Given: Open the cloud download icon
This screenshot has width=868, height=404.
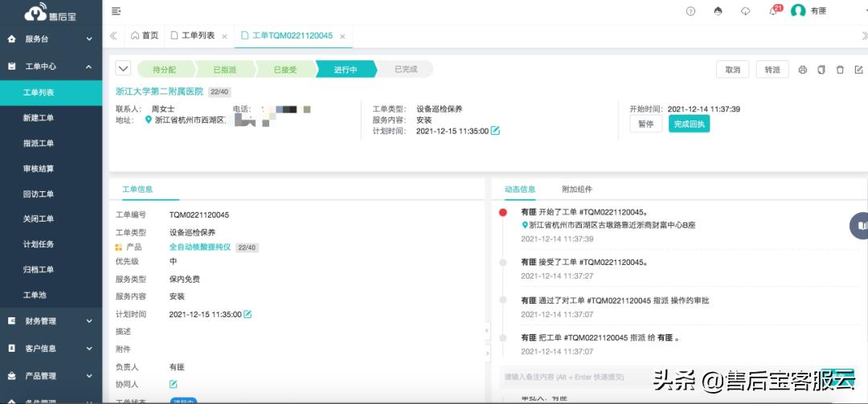Looking at the screenshot, I should (745, 11).
